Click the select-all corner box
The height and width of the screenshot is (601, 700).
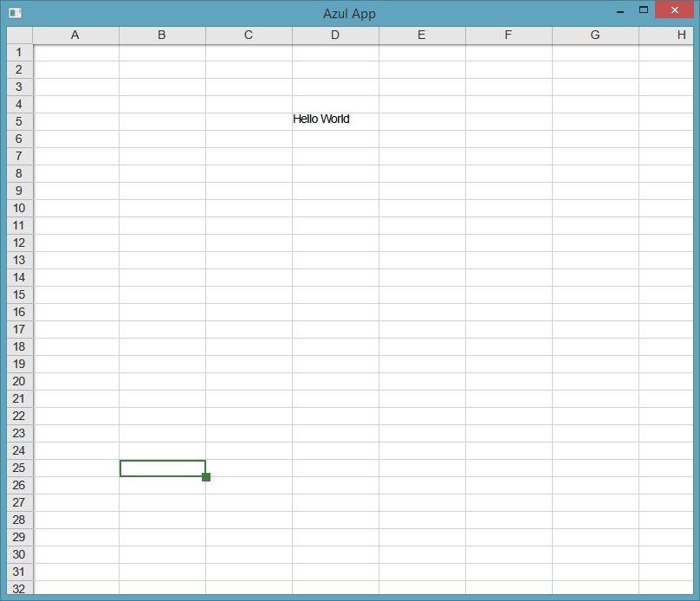click(x=19, y=35)
